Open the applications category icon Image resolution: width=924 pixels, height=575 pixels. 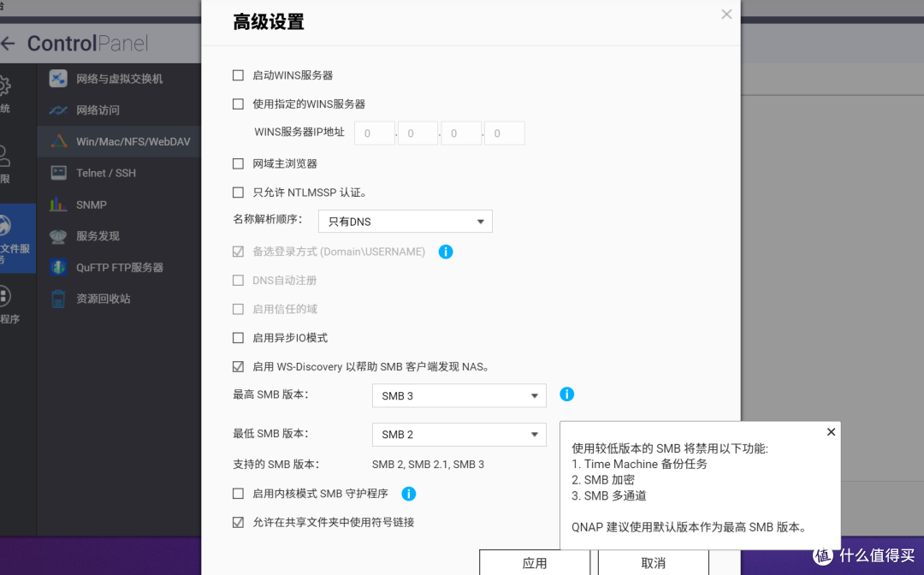point(5,296)
